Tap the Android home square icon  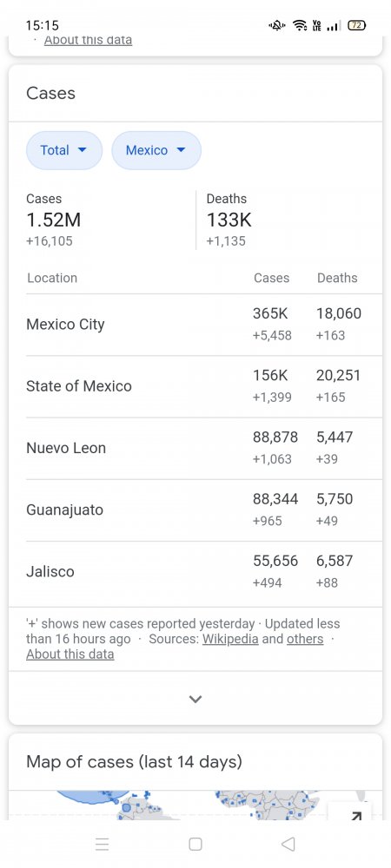point(195,844)
